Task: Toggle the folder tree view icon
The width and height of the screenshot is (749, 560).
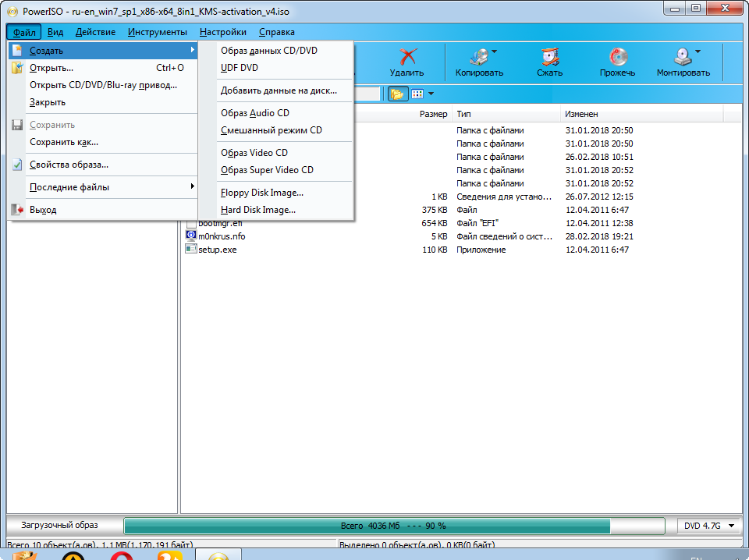Action: pos(397,94)
